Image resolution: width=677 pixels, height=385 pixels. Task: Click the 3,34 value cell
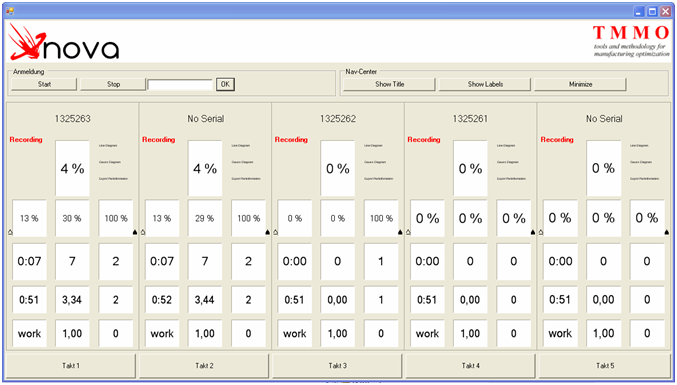73,300
